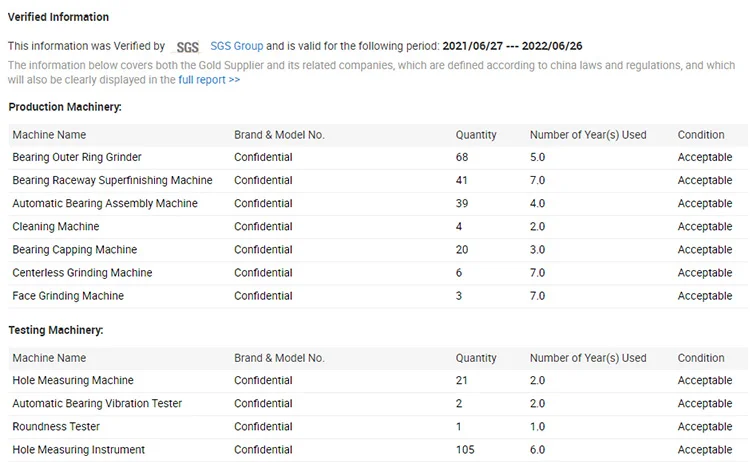Screen dimensions: 750x462
Task: Click Automatic Bearing Vibration Tester entry
Action: [x=97, y=403]
